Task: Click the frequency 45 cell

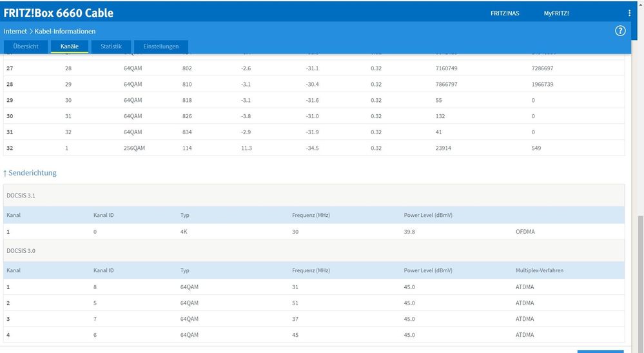Action: pos(295,335)
